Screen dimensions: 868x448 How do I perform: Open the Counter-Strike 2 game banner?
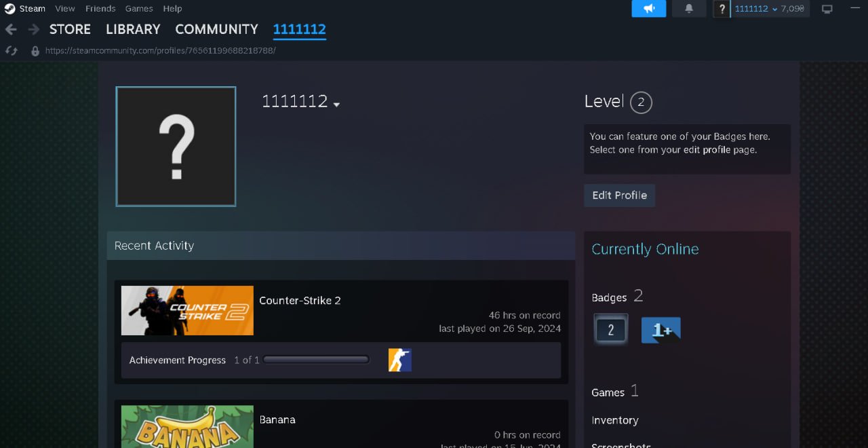tap(187, 310)
